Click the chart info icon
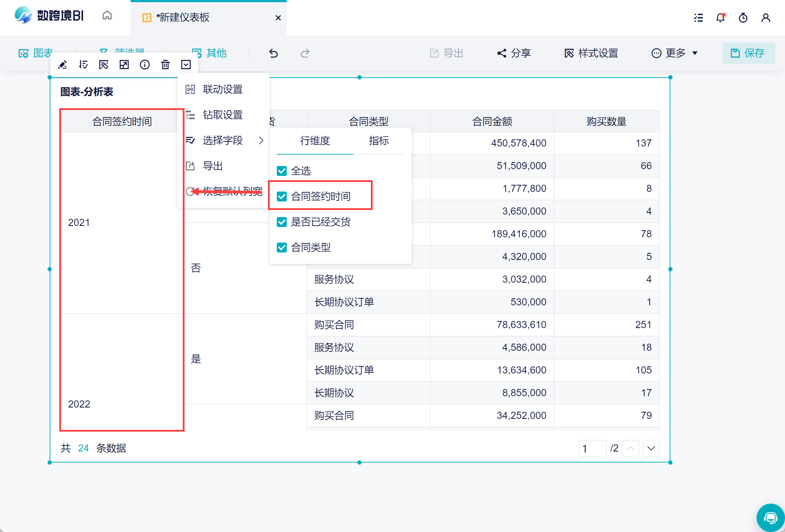The width and height of the screenshot is (785, 532). 145,65
